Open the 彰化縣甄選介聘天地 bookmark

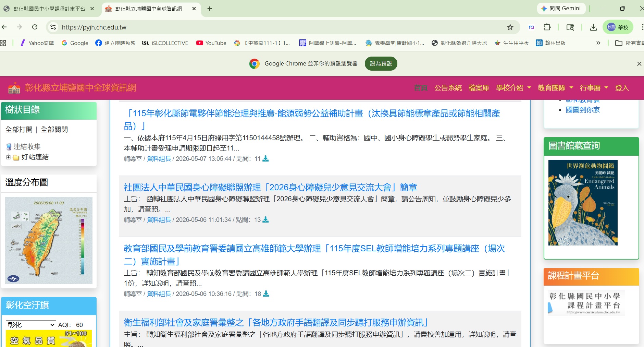point(459,43)
